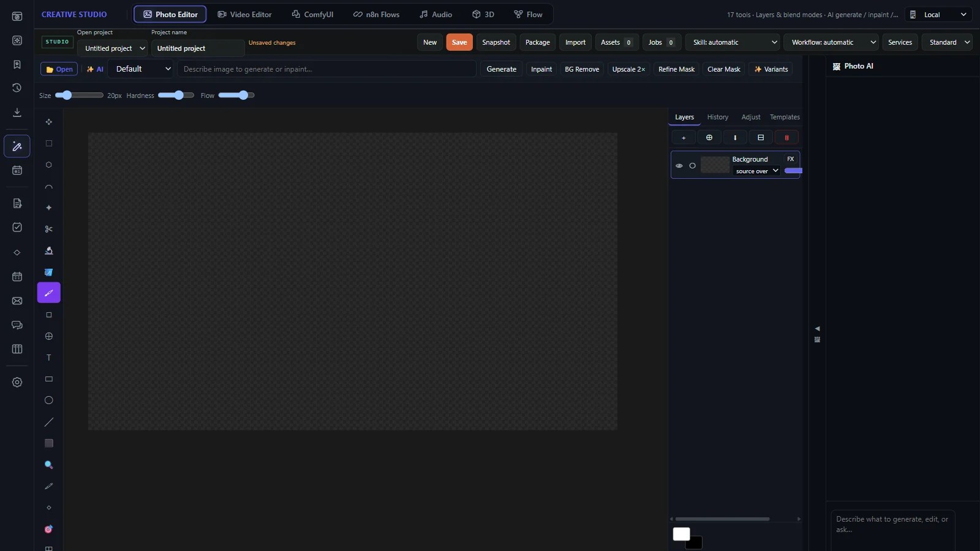Select the ellipse shape tool
Image resolution: width=980 pixels, height=551 pixels.
[x=49, y=400]
